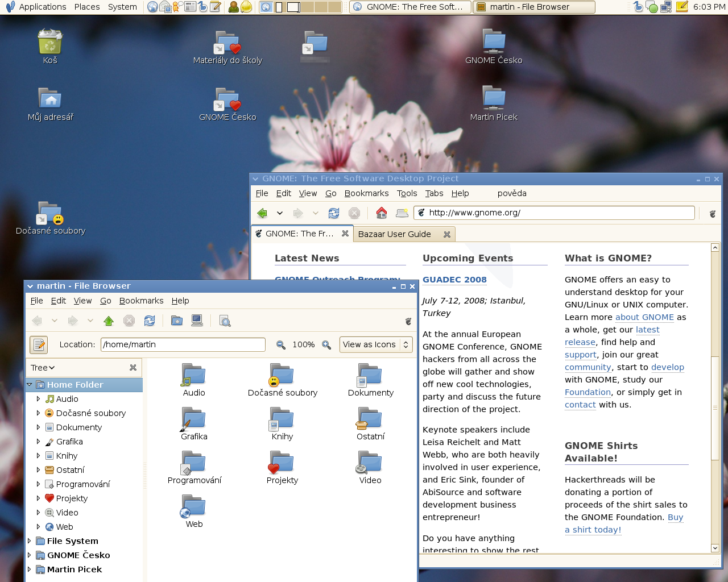Screen dimensions: 728x582
Task: Click the clock showing 6:03 PM
Action: (709, 7)
